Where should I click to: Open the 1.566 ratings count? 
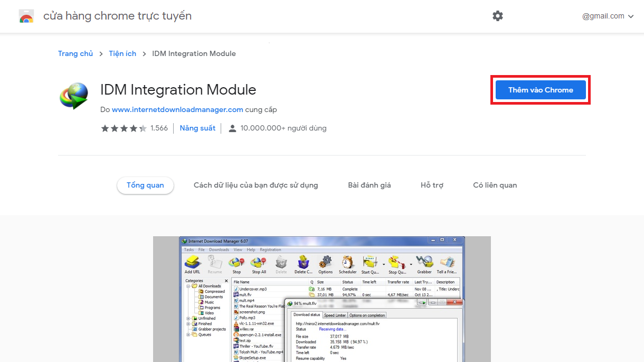click(159, 128)
